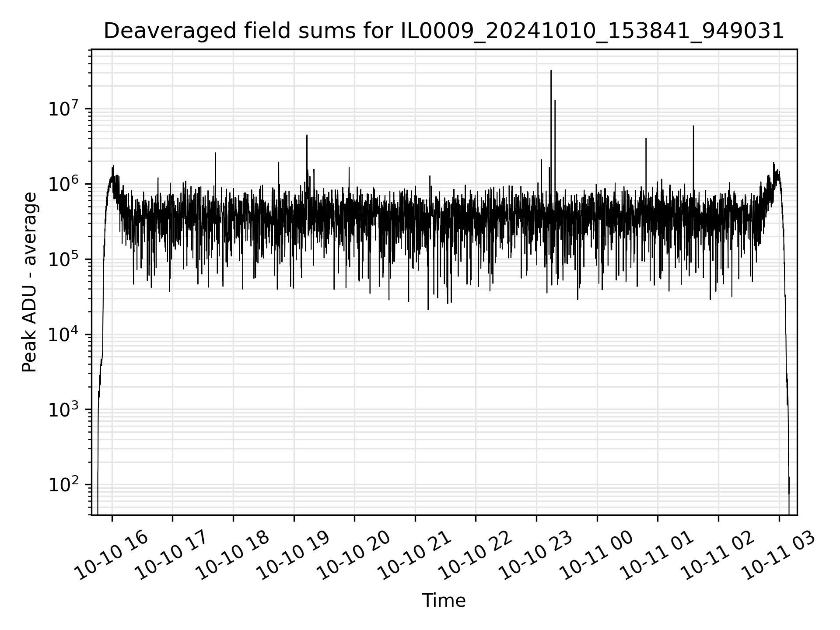Click the x-axis tick label '10-11 03'
This screenshot has width=840, height=630.
(x=778, y=556)
